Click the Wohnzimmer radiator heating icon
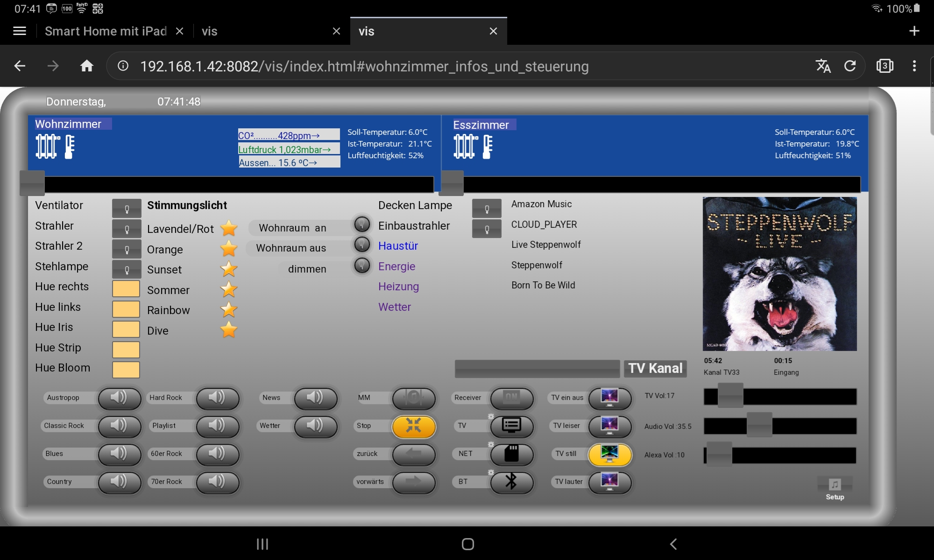This screenshot has height=560, width=934. pyautogui.click(x=48, y=147)
